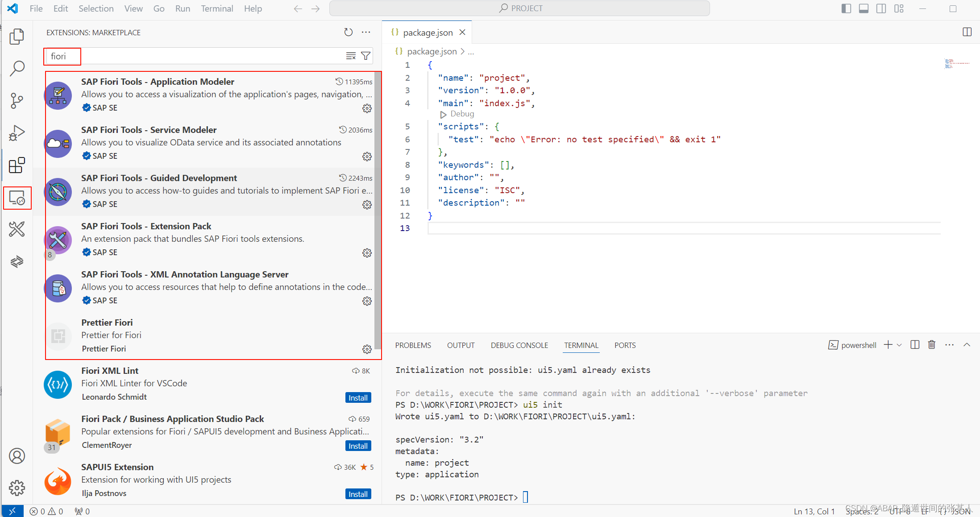
Task: Switch to the PORTS panel tab
Action: pos(625,345)
